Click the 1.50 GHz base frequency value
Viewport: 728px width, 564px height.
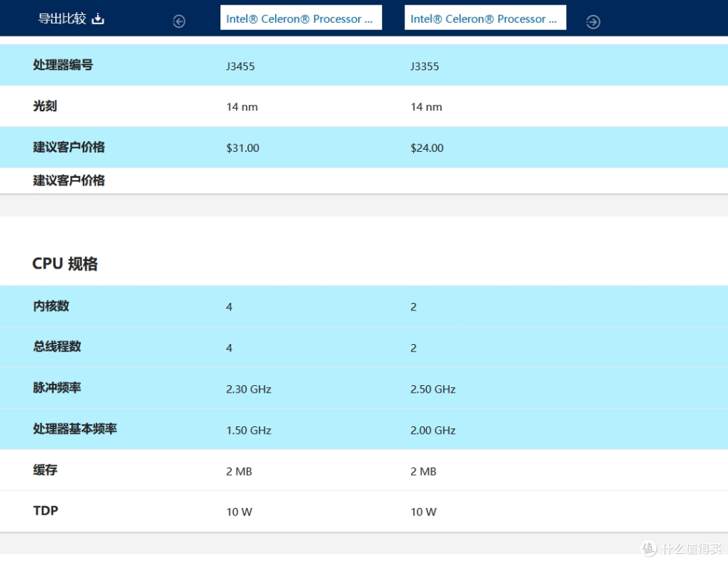pyautogui.click(x=249, y=430)
